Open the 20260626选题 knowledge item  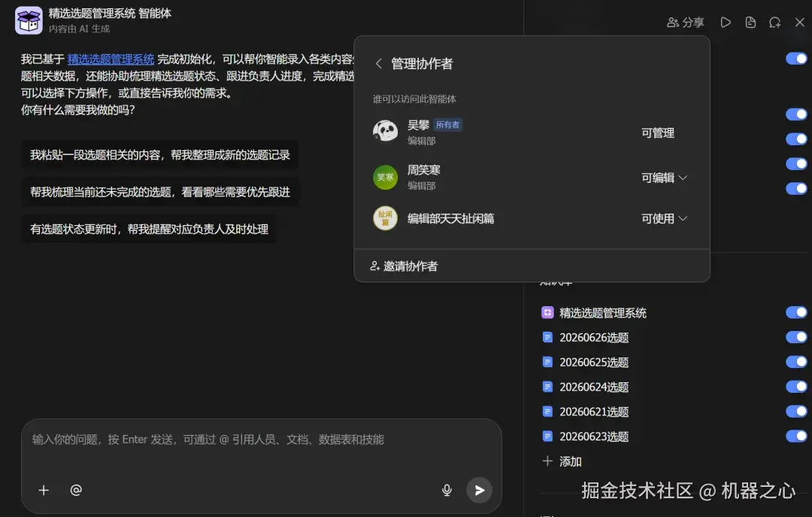click(x=594, y=338)
